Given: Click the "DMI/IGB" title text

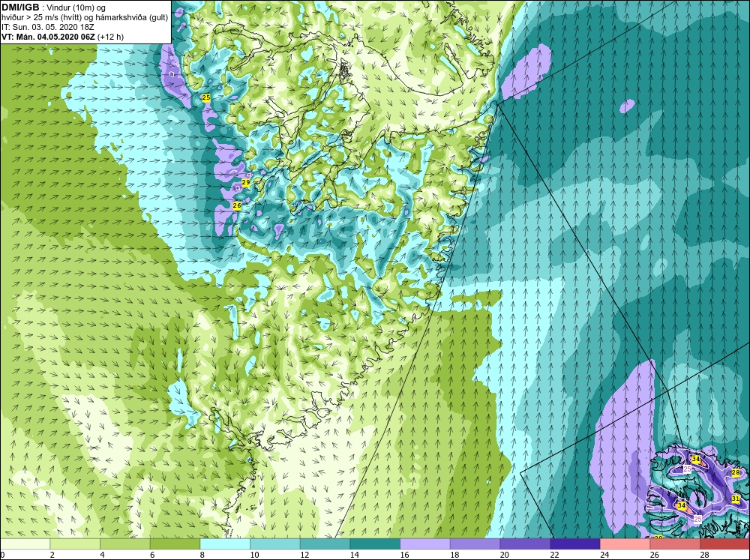Looking at the screenshot, I should 20,7.
